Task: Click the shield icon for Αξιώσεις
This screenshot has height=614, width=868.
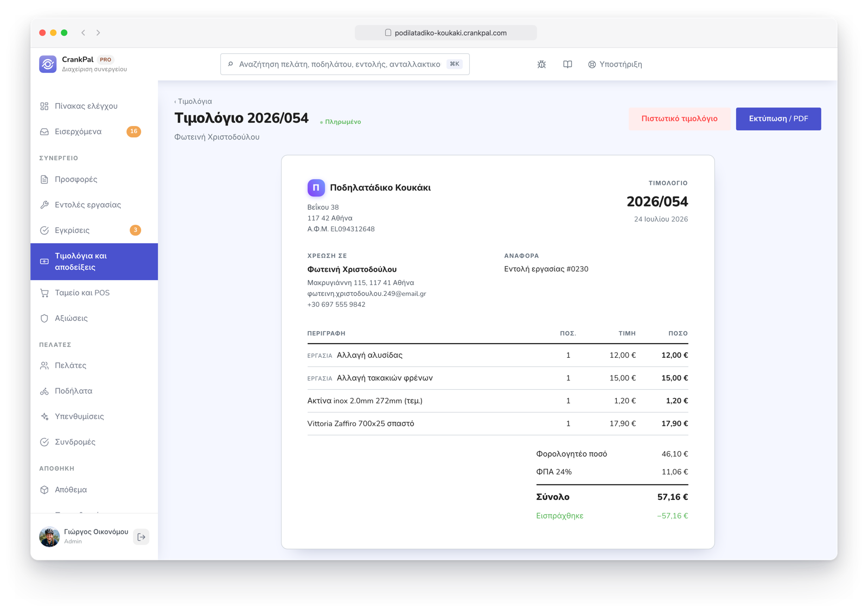Action: [44, 318]
